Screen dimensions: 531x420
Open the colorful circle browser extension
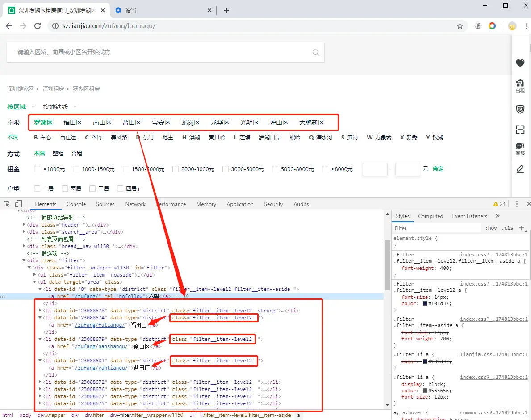click(492, 26)
